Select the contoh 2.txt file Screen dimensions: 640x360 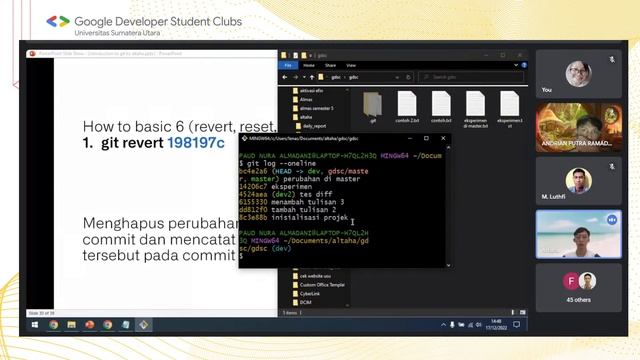[x=407, y=107]
